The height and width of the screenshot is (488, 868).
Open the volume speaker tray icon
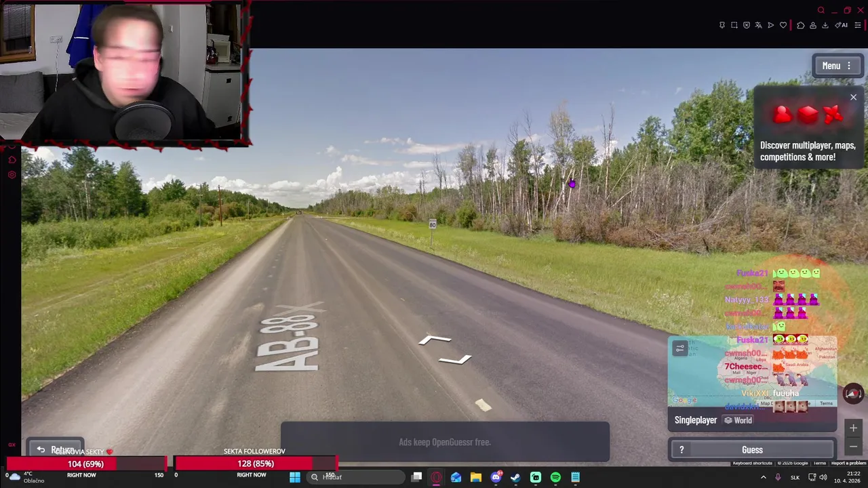823,477
